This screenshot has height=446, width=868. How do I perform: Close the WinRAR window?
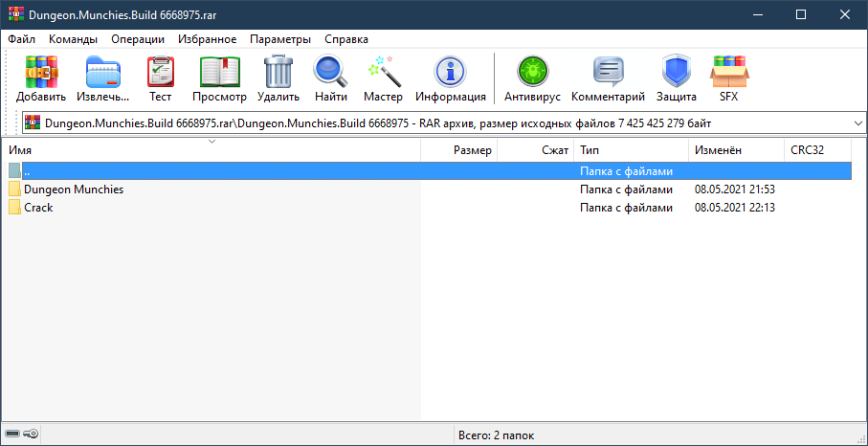point(845,15)
